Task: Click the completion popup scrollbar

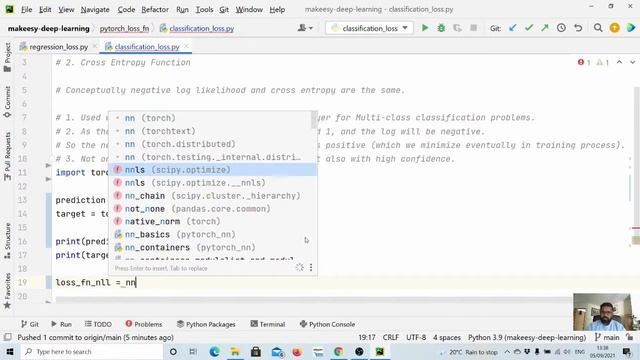Action: tap(314, 119)
